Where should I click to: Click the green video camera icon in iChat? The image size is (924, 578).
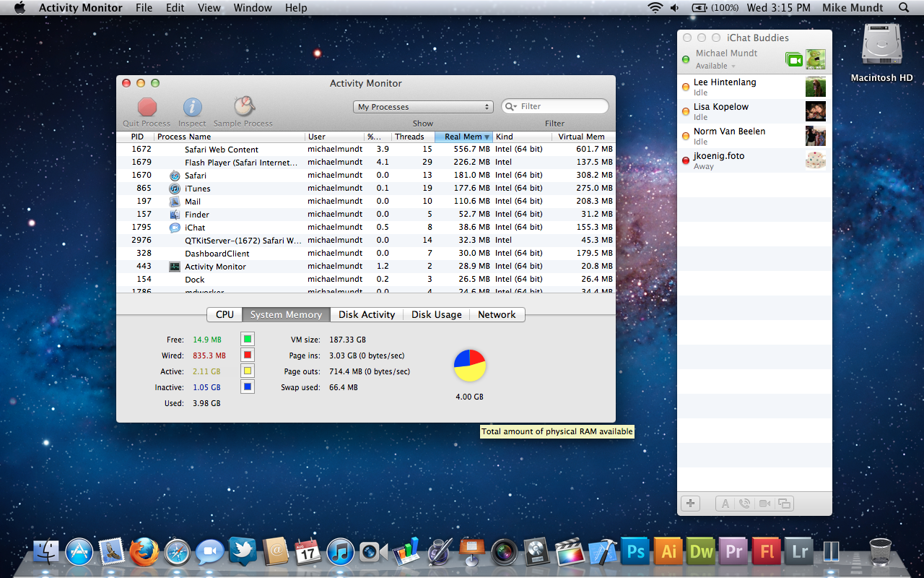tap(794, 60)
